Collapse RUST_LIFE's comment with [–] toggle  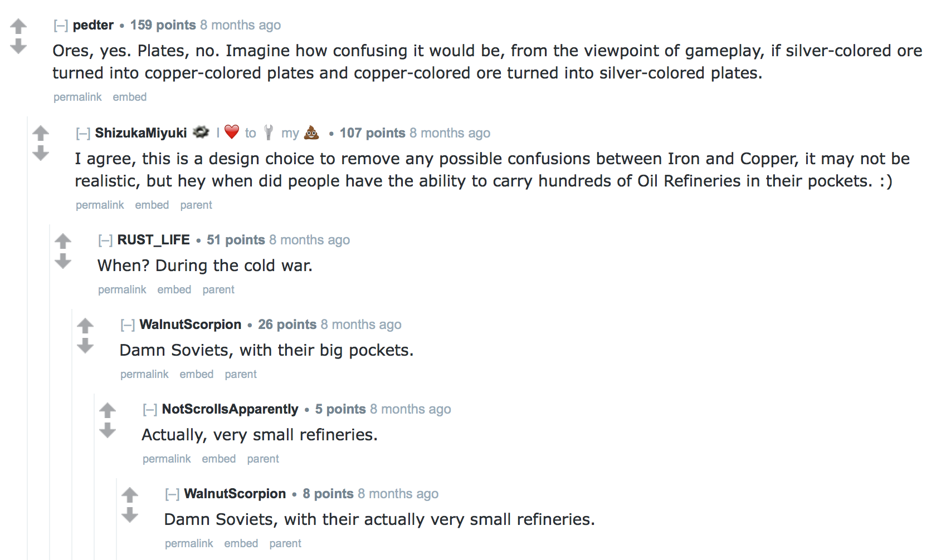click(105, 240)
